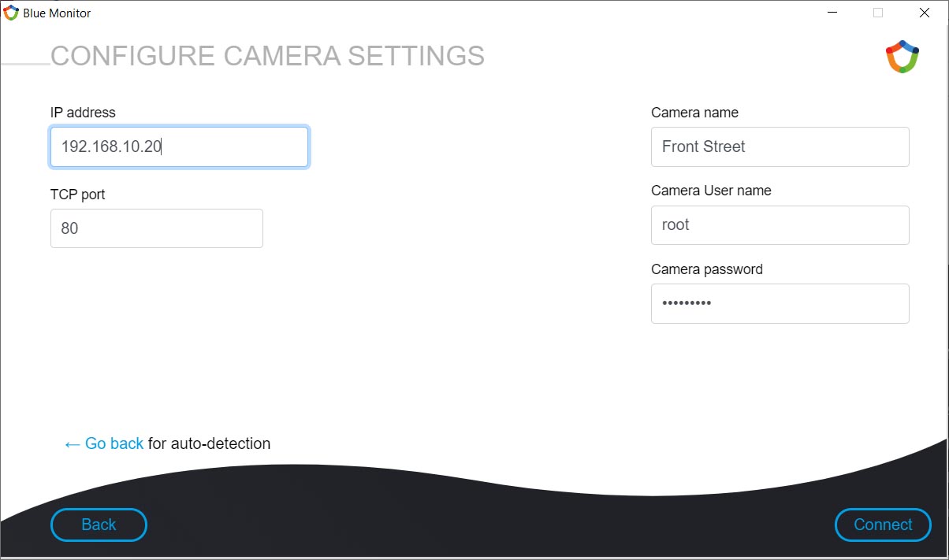Click the Blue Monitor title text in title bar
The width and height of the screenshot is (949, 560).
click(57, 13)
